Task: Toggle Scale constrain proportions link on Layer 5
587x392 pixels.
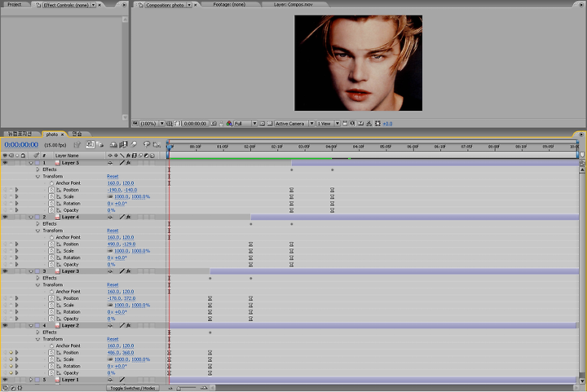Action: click(110, 196)
